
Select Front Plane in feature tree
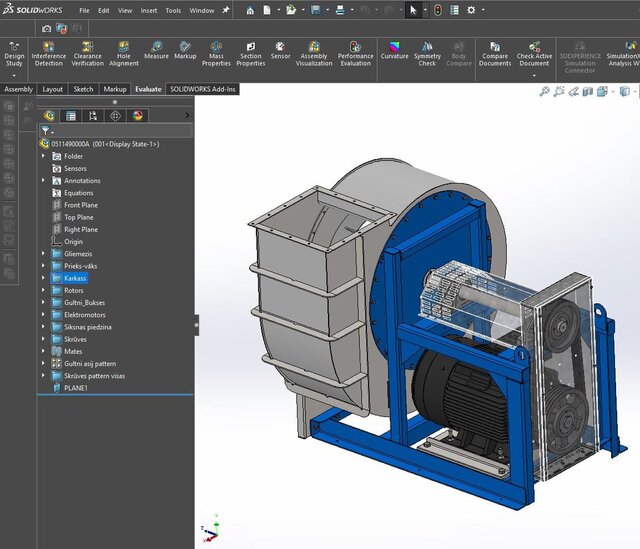click(80, 205)
